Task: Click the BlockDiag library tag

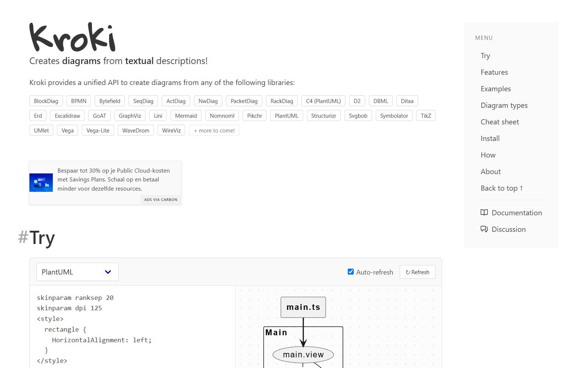Action: tap(46, 101)
